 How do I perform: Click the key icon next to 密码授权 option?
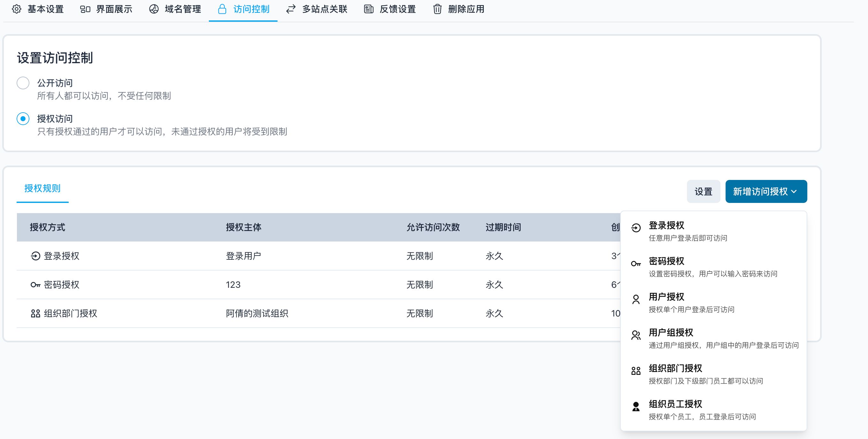[x=636, y=264]
